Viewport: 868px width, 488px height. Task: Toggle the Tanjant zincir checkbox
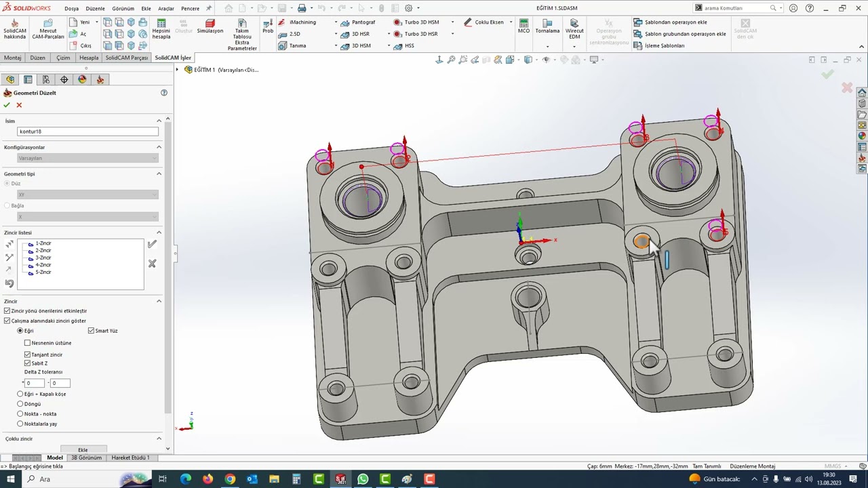[28, 354]
